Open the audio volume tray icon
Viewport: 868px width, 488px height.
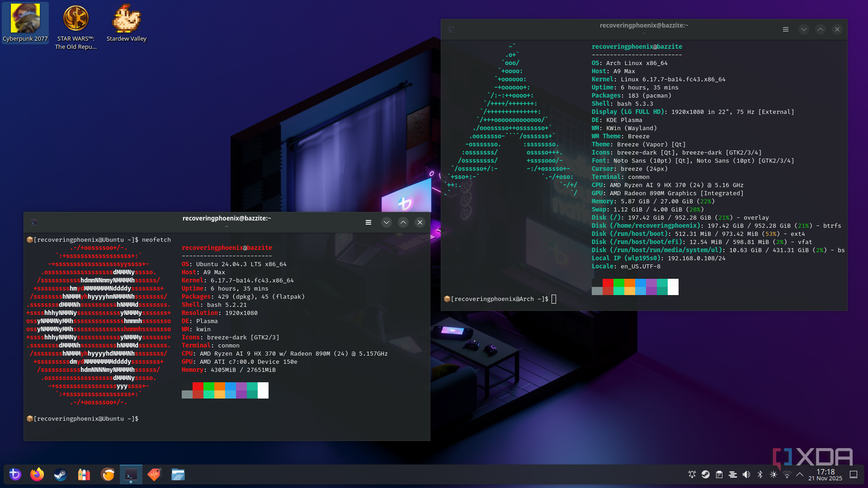(746, 474)
